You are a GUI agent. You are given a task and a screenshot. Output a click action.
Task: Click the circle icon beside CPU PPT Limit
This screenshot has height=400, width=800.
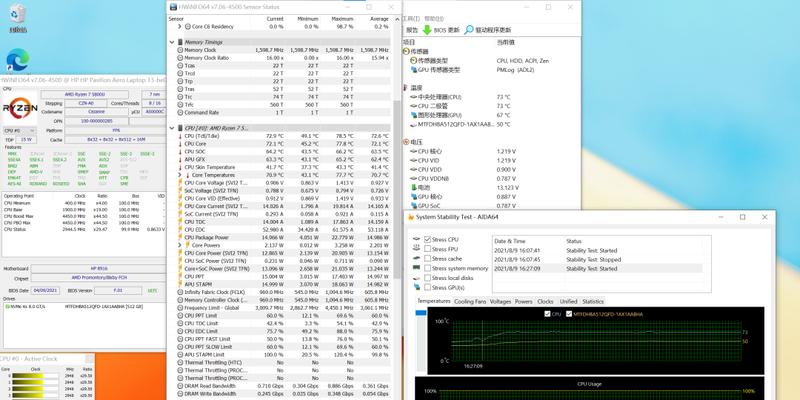click(x=180, y=315)
